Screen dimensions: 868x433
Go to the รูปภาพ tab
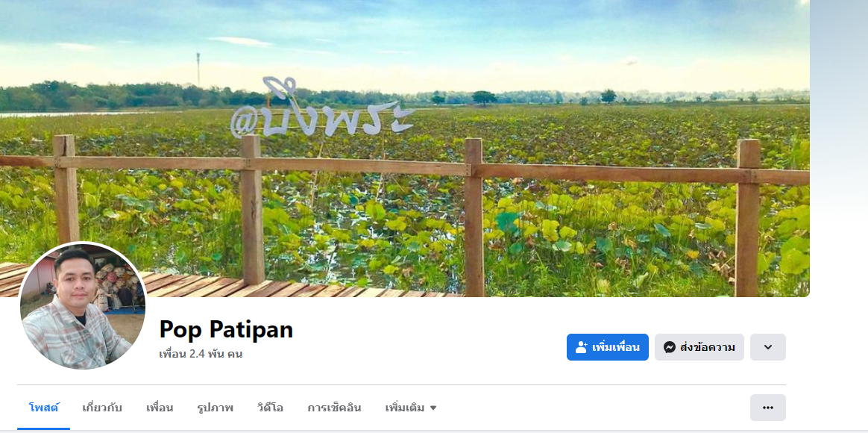[x=216, y=408]
